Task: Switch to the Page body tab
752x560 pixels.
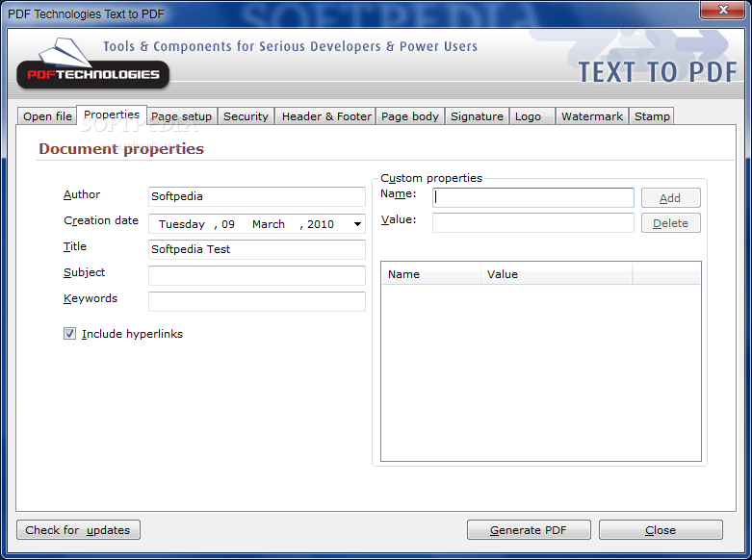Action: (410, 116)
